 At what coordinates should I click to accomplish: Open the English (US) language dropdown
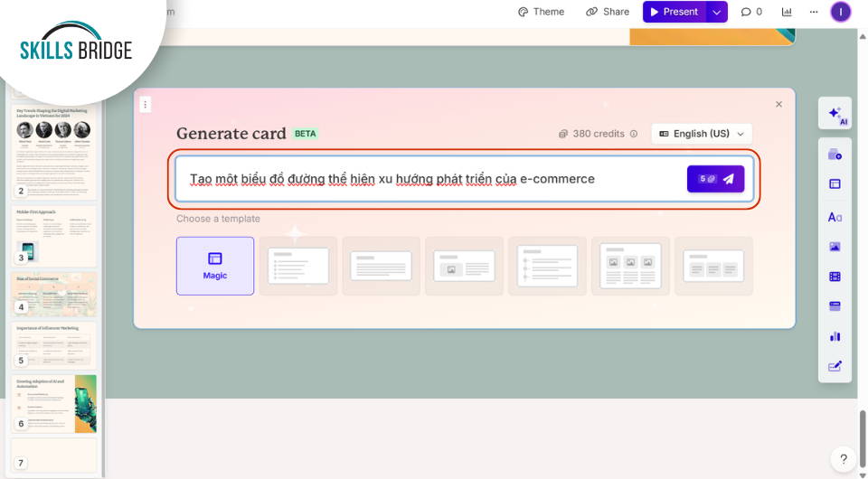[x=702, y=134]
